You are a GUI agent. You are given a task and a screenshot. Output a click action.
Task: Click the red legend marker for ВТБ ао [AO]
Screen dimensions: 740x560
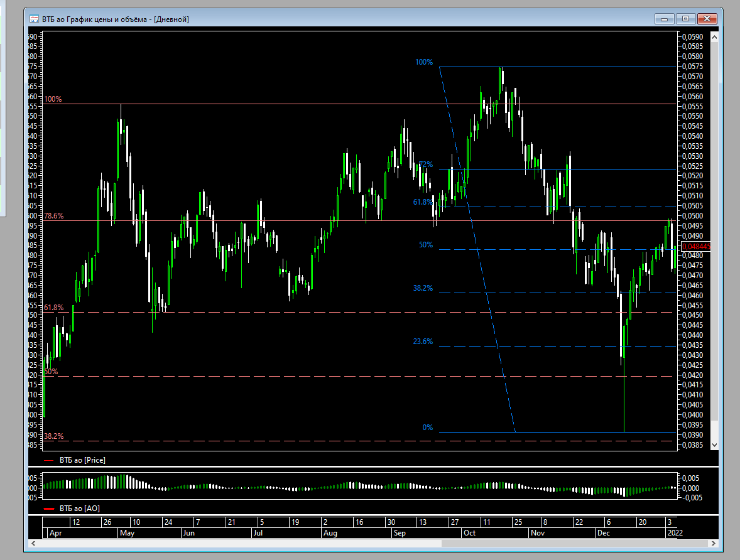coord(48,509)
